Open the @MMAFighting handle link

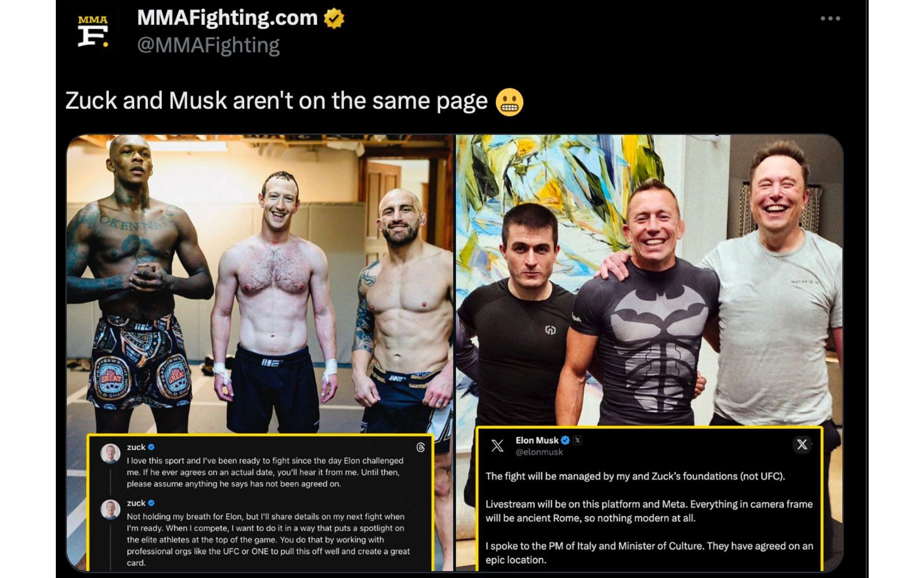click(208, 45)
